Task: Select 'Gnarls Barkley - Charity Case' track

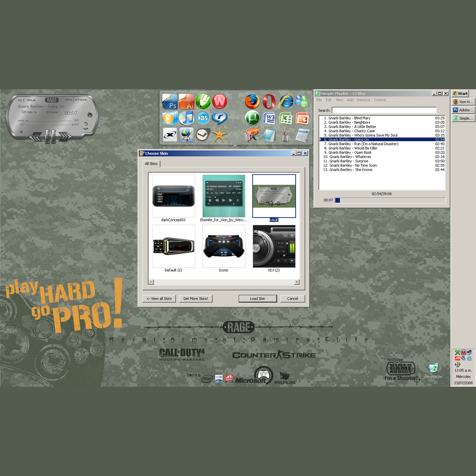Action: [382, 131]
